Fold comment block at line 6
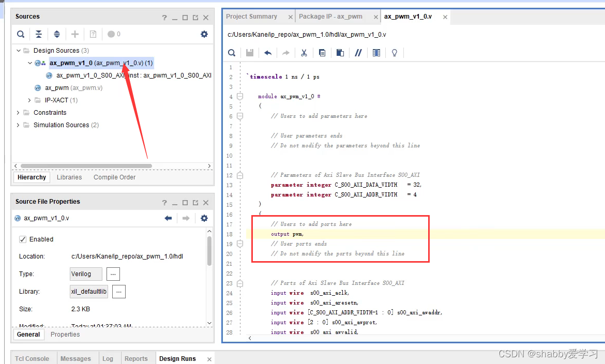 [240, 116]
